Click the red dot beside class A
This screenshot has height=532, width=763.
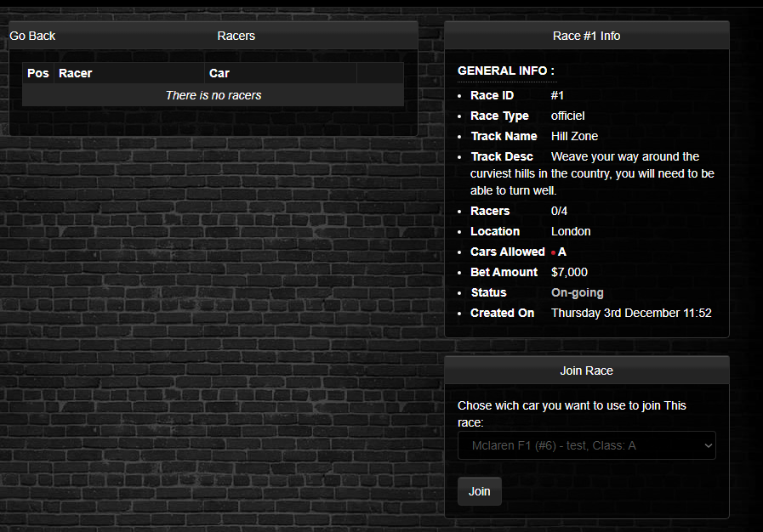pos(553,252)
